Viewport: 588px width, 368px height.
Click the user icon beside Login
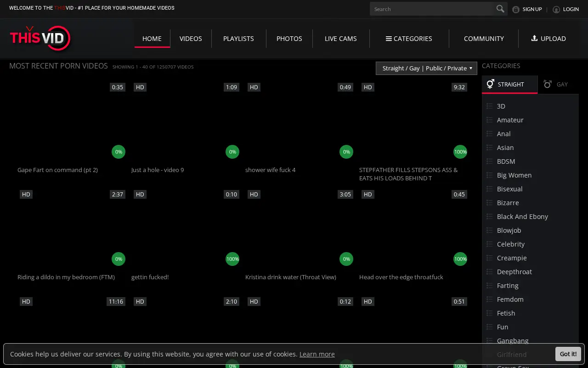point(556,9)
